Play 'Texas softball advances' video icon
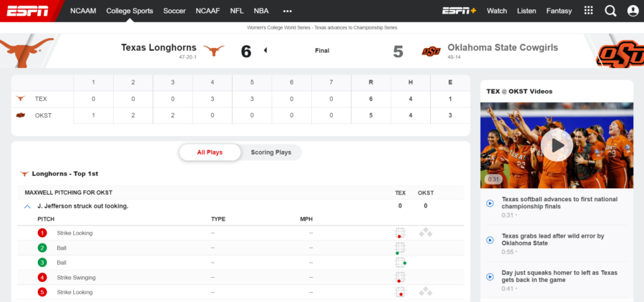644x302 pixels. [x=489, y=203]
